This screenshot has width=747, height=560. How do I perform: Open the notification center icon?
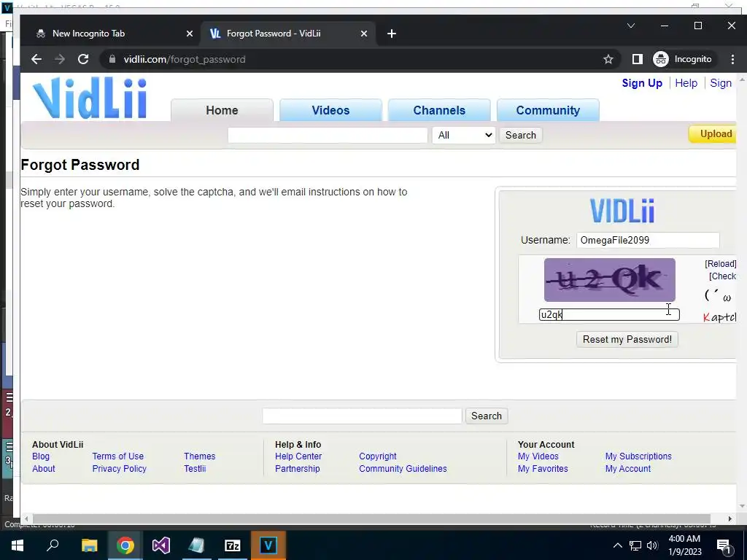coord(724,545)
